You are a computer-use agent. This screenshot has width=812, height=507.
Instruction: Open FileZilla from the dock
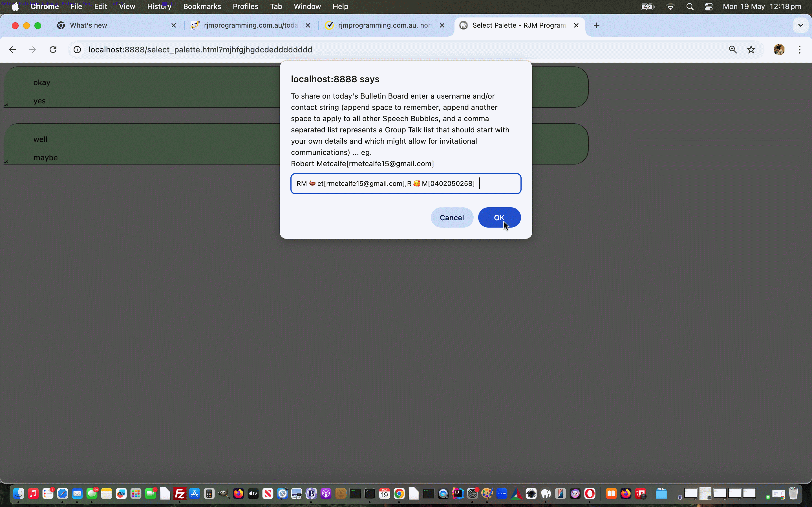(x=180, y=493)
